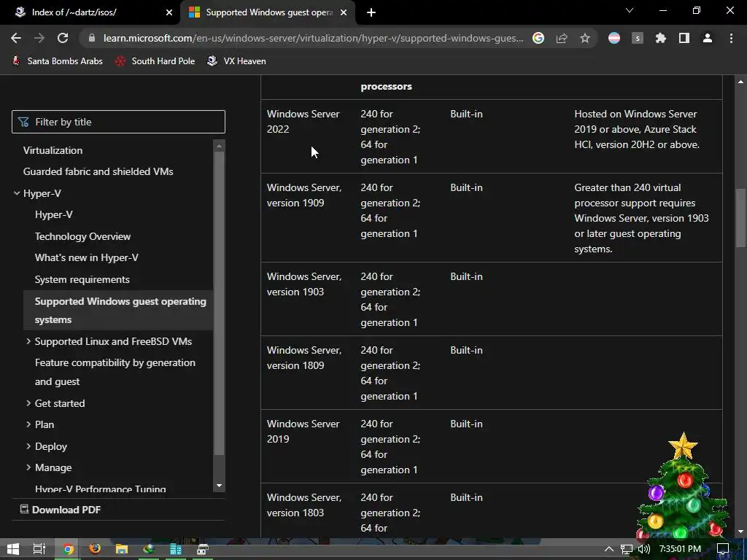Open Firefox from the taskbar
747x560 pixels.
point(95,549)
